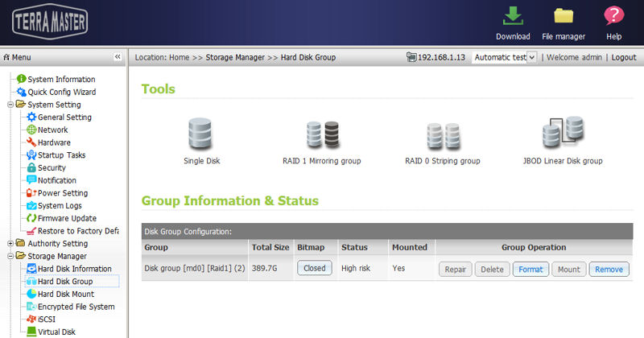Collapse the Menu sidebar with double chevron

coord(118,56)
